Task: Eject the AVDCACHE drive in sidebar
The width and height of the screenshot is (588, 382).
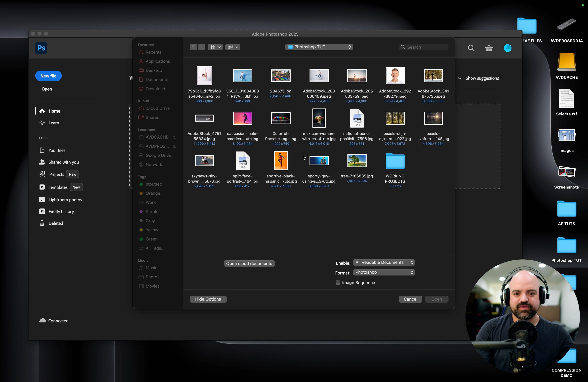Action: (x=174, y=137)
